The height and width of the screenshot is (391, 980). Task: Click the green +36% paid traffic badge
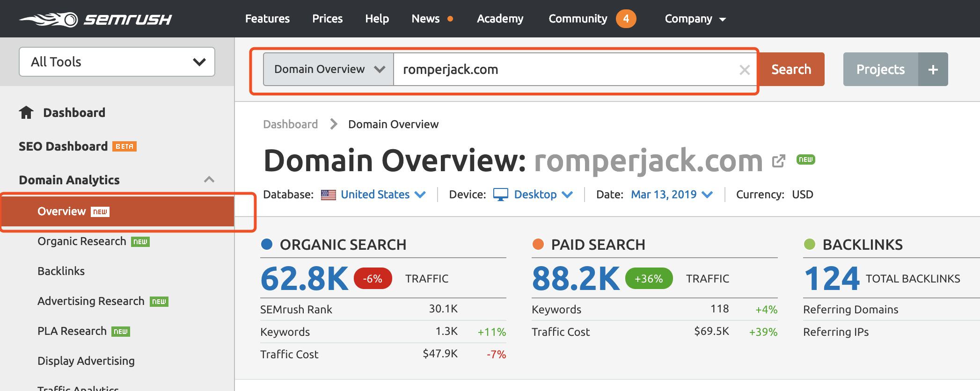(x=649, y=279)
